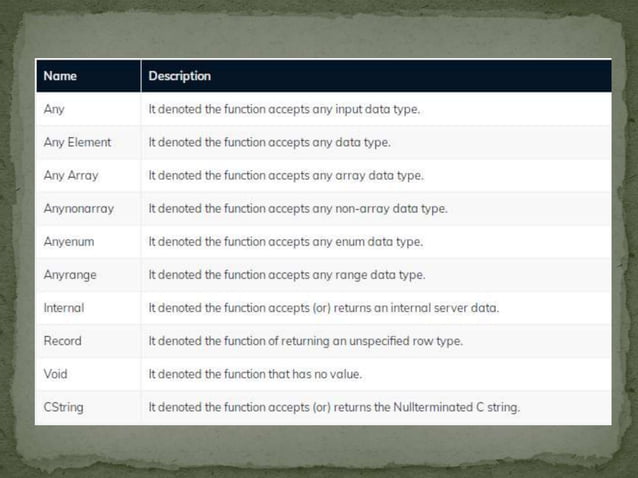Select the Any Array name cell
This screenshot has width=638, height=478.
(x=88, y=175)
